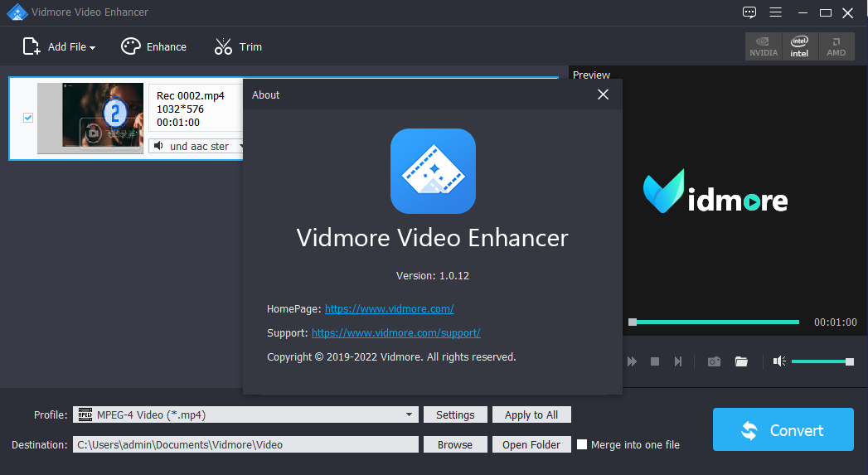Click the fast forward playback button
The height and width of the screenshot is (475, 868).
[632, 361]
